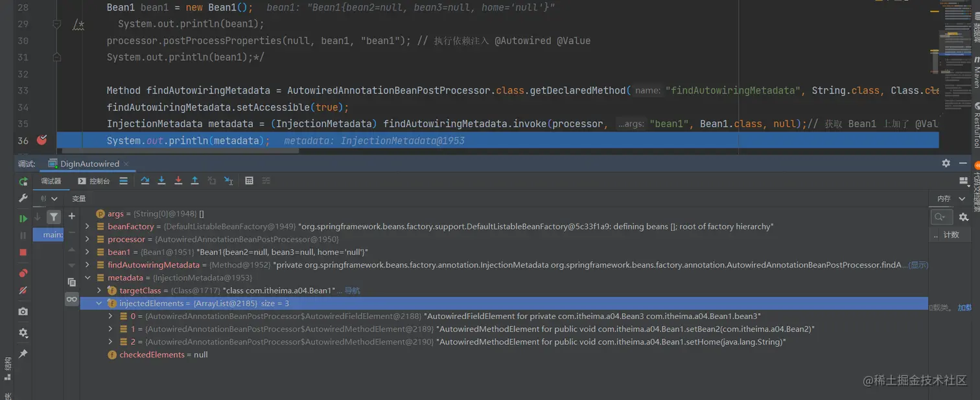980x400 pixels.
Task: Select the args variable row
Action: 504,213
